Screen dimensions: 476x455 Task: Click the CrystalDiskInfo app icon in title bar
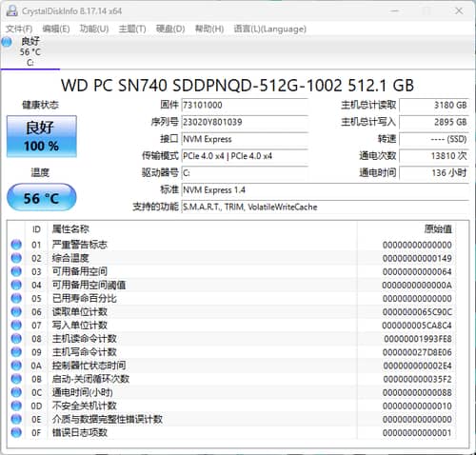point(11,11)
